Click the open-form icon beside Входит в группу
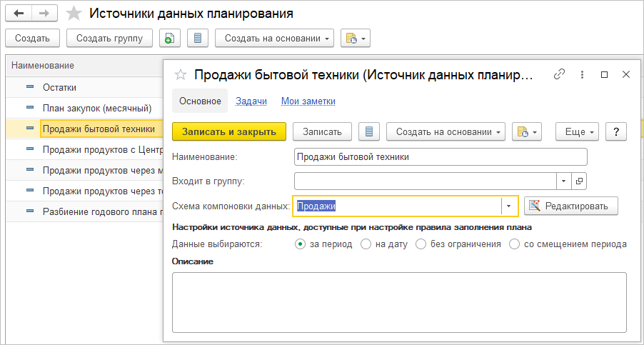This screenshot has width=644, height=345. 579,181
